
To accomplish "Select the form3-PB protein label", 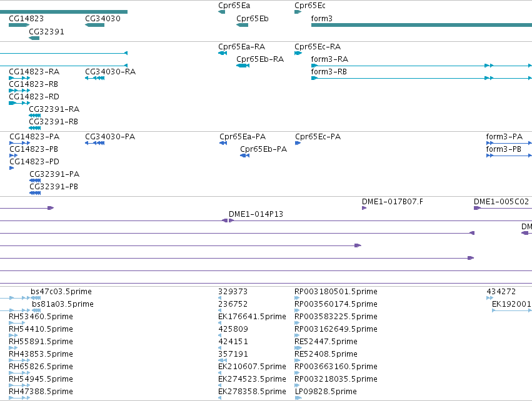I will coord(503,149).
